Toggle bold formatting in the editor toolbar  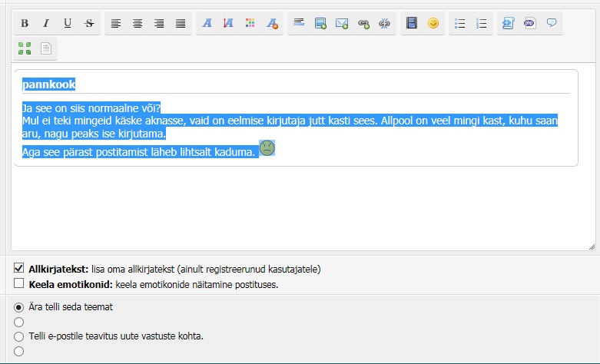[x=25, y=24]
